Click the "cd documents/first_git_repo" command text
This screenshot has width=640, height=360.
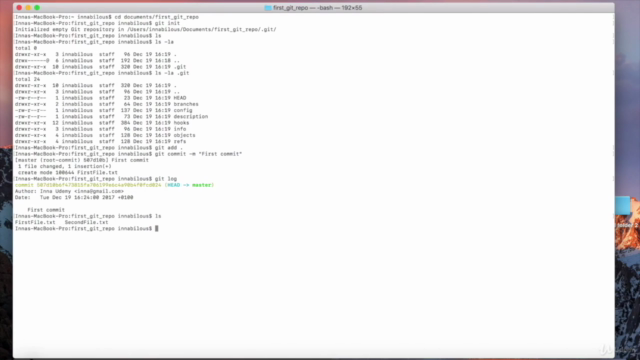[156, 17]
